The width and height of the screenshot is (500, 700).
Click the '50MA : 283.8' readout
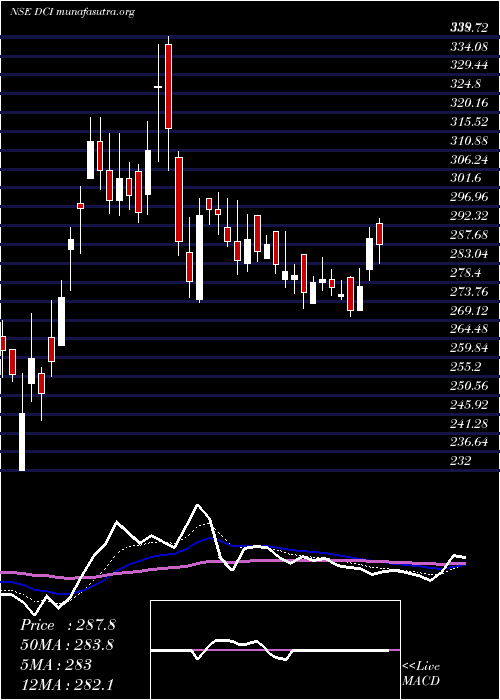pyautogui.click(x=67, y=645)
